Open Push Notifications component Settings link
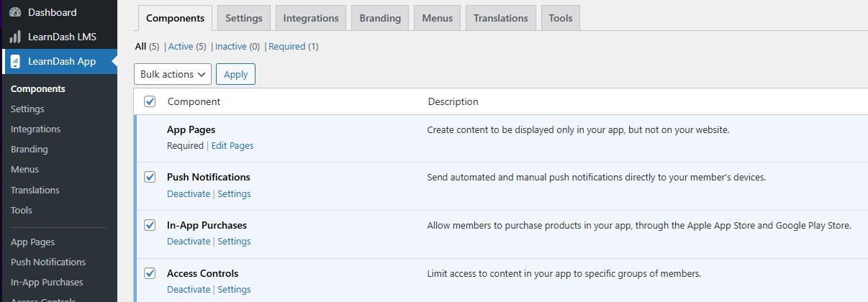868x302 pixels. [x=234, y=193]
